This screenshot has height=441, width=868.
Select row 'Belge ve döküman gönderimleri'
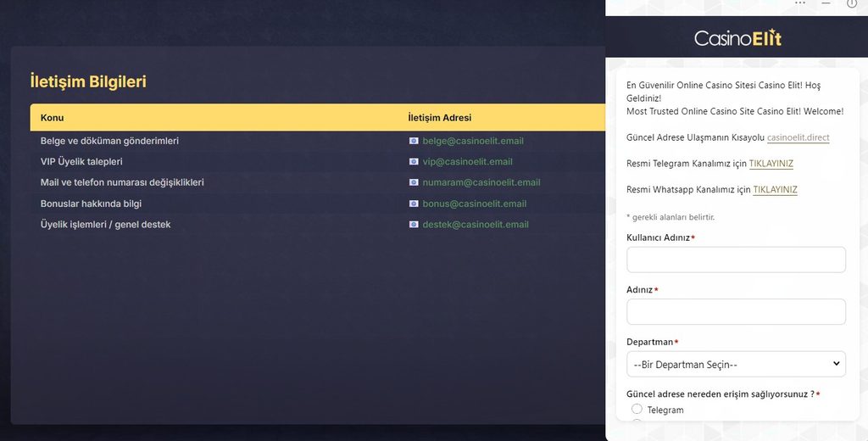318,141
